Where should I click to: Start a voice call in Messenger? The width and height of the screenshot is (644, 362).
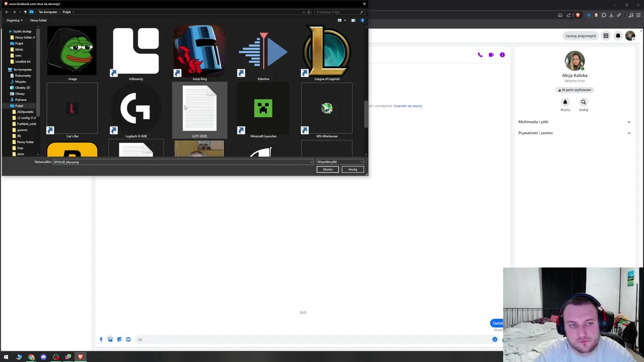pos(480,55)
